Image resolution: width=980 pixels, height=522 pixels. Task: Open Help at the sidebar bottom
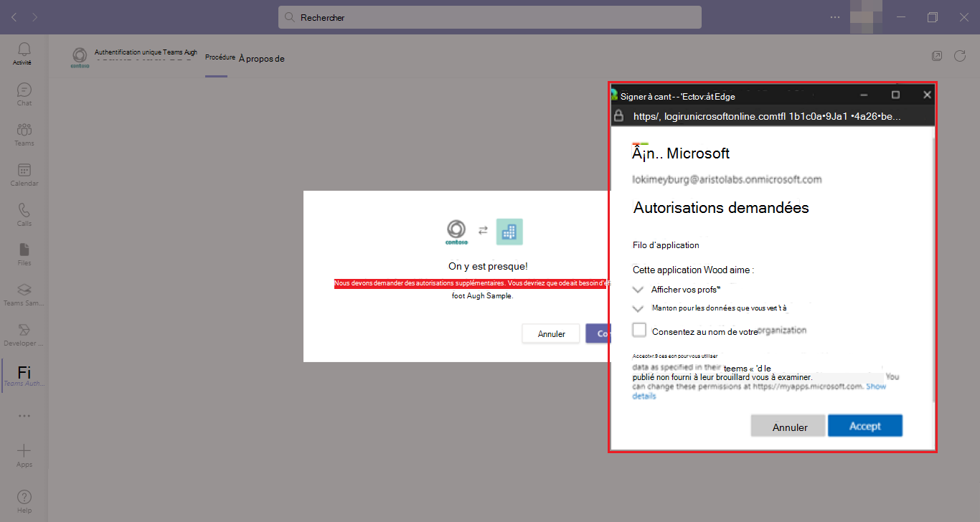point(24,501)
